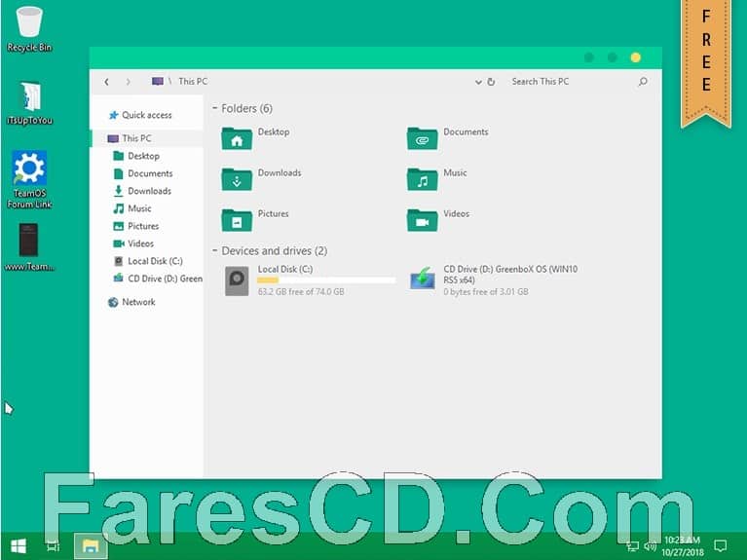Click the '63.2 GB free of 74.0 GB' text
Viewport: 747px width, 560px height.
coord(301,291)
